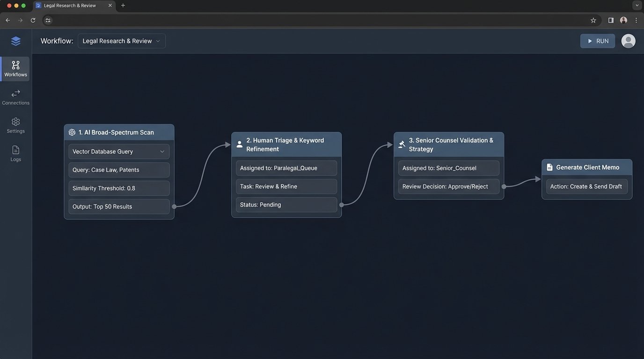The image size is (644, 359).
Task: Click the AI Broad-Spectrum Scan node icon
Action: click(72, 132)
